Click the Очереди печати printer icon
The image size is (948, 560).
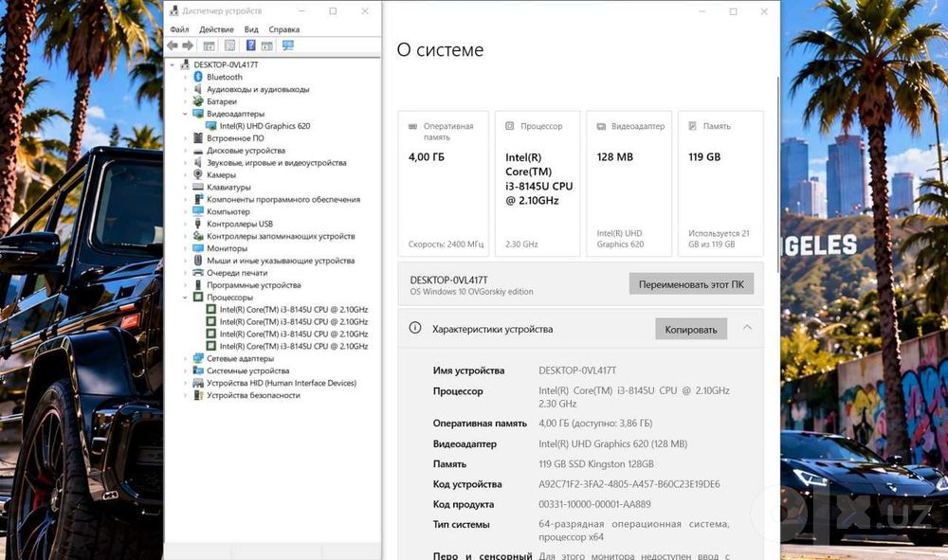(198, 273)
